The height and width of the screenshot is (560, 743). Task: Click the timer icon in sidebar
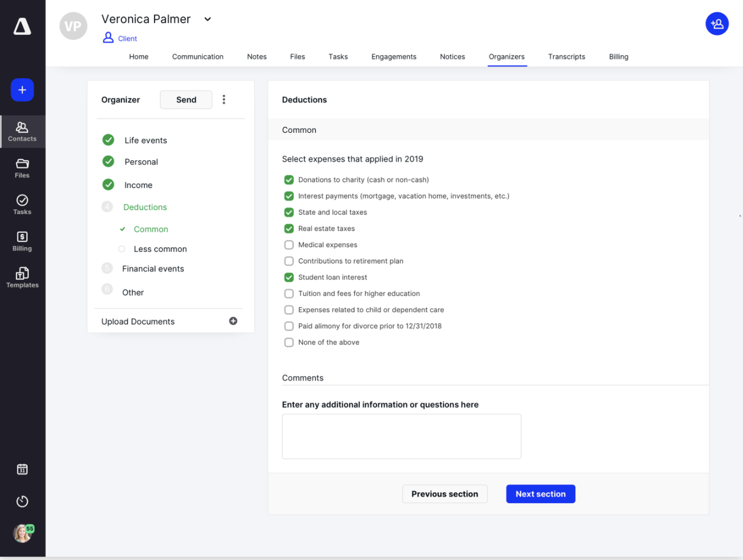pyautogui.click(x=22, y=501)
